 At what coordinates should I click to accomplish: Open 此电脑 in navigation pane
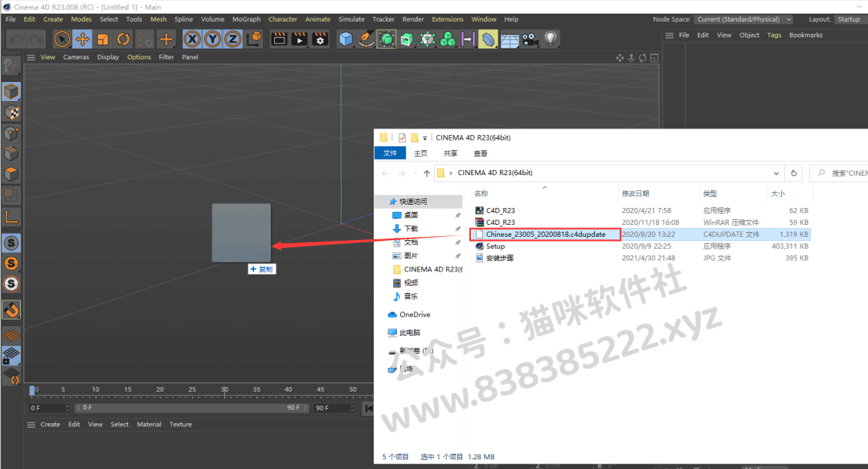coord(404,333)
